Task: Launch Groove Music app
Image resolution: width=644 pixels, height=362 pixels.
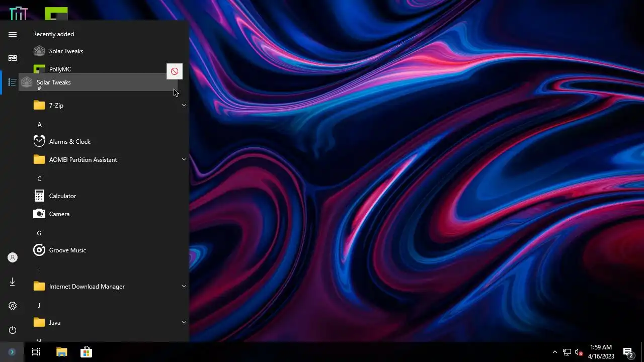Action: [x=108, y=250]
